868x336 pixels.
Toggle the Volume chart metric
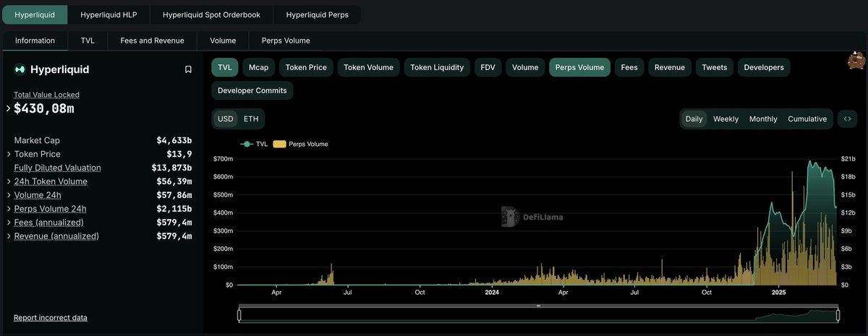pyautogui.click(x=525, y=67)
